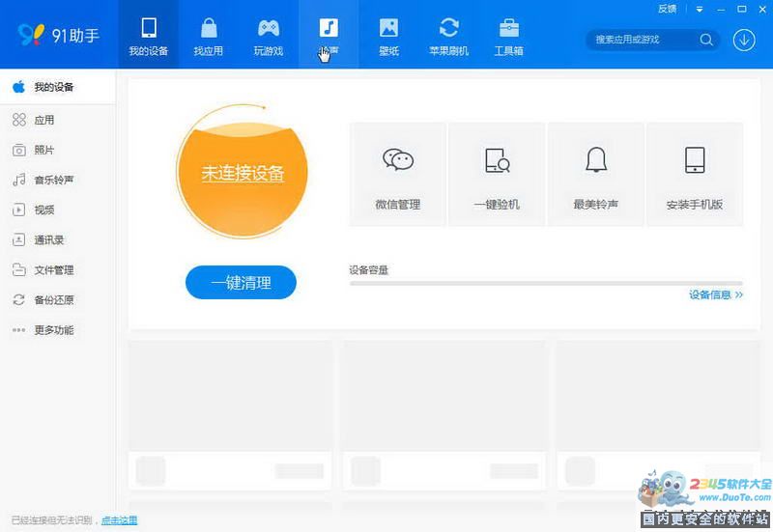Image resolution: width=773 pixels, height=532 pixels.
Task: Open the 苹果刷机 flash tab
Action: pyautogui.click(x=448, y=35)
